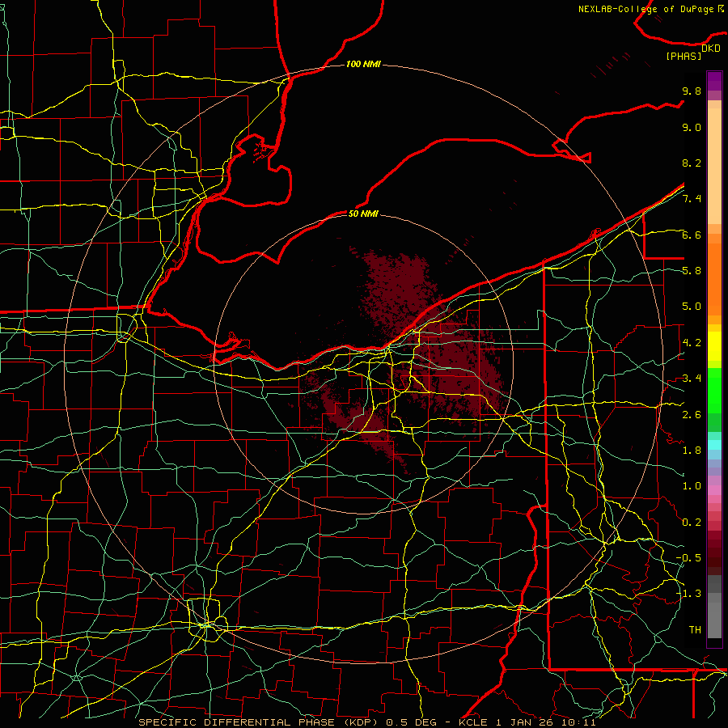Click the 7.4 value on the color scale
The image size is (728, 728).
click(x=692, y=199)
